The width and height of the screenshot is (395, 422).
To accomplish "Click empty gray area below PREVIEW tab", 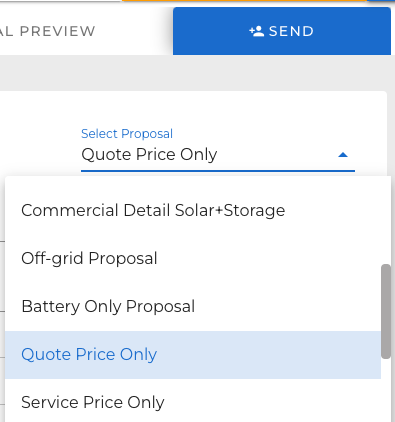I will coord(83,73).
